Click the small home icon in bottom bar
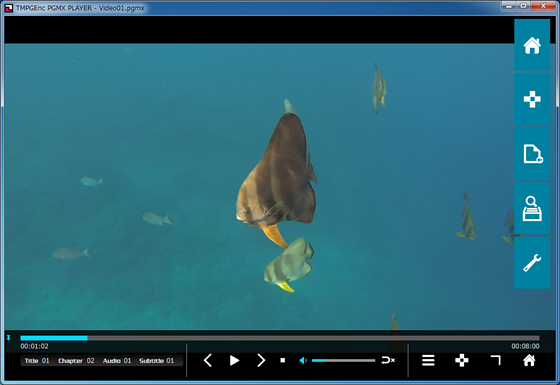Image resolution: width=560 pixels, height=385 pixels. pos(529,360)
